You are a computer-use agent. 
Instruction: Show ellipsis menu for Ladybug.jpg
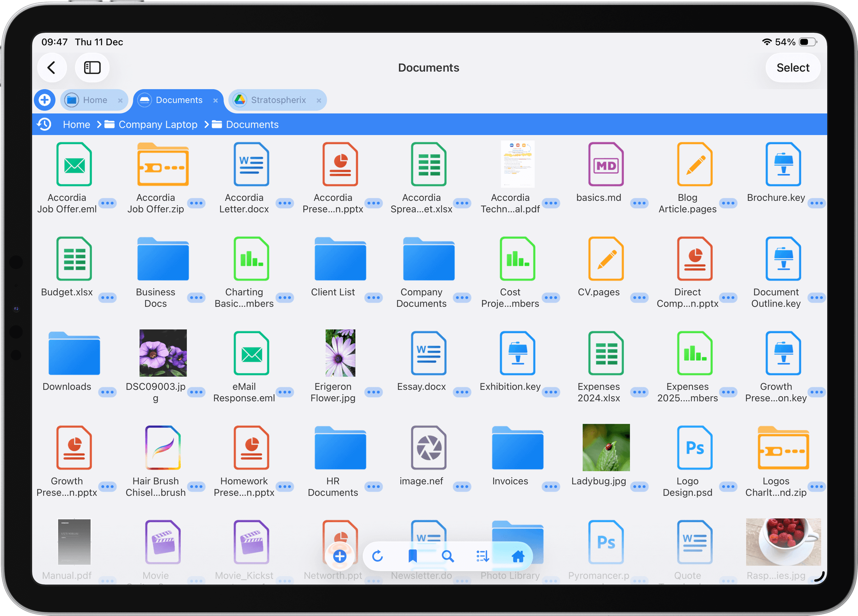point(639,487)
